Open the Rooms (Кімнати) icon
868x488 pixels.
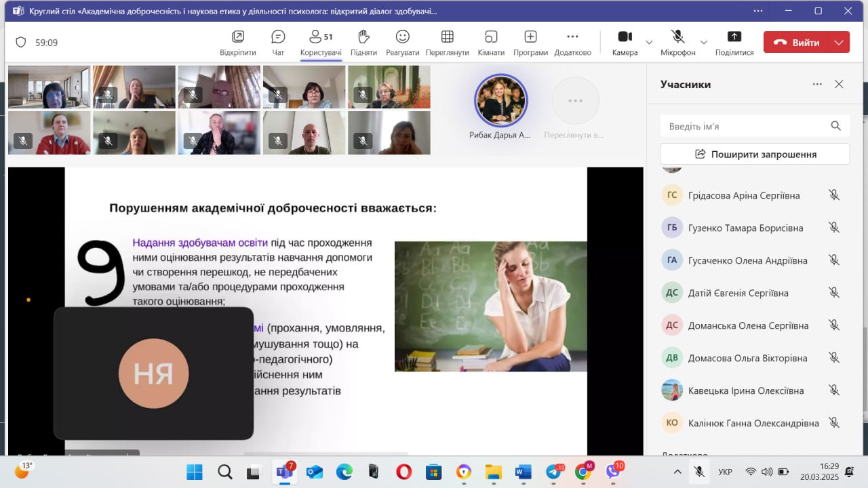pyautogui.click(x=491, y=37)
